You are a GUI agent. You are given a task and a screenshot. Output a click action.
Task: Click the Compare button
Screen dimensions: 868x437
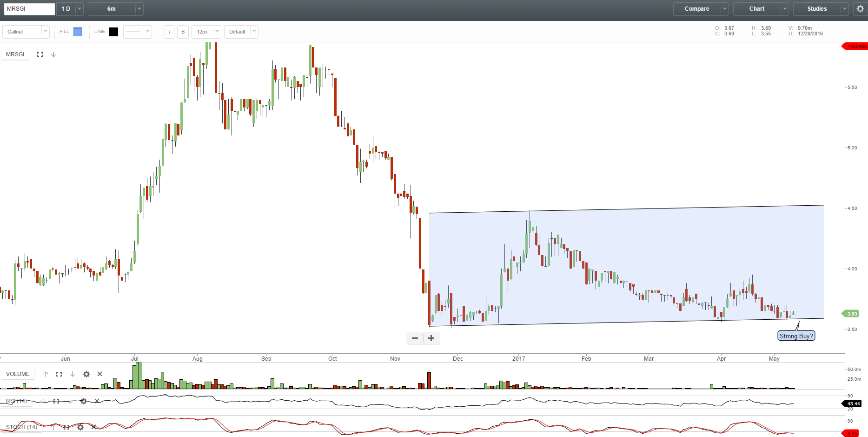[696, 9]
